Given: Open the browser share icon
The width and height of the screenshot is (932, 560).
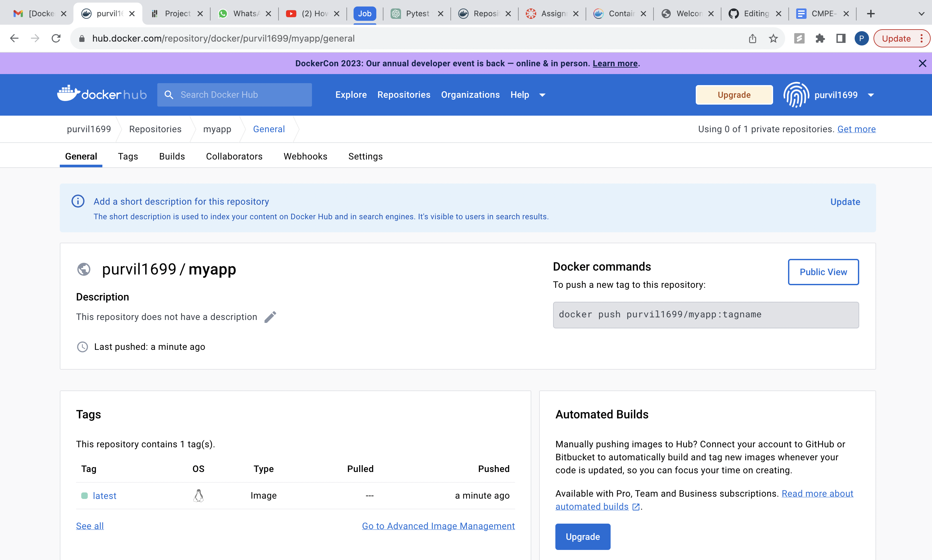Looking at the screenshot, I should [x=753, y=38].
